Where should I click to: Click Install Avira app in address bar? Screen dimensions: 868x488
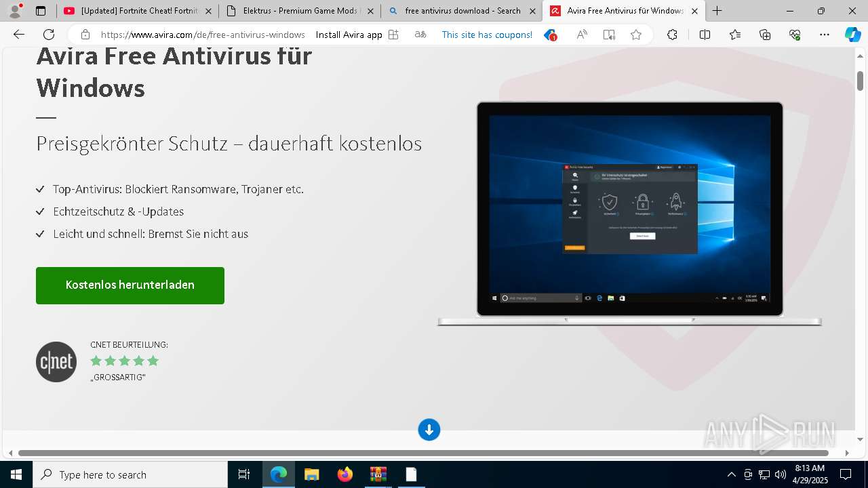click(357, 35)
